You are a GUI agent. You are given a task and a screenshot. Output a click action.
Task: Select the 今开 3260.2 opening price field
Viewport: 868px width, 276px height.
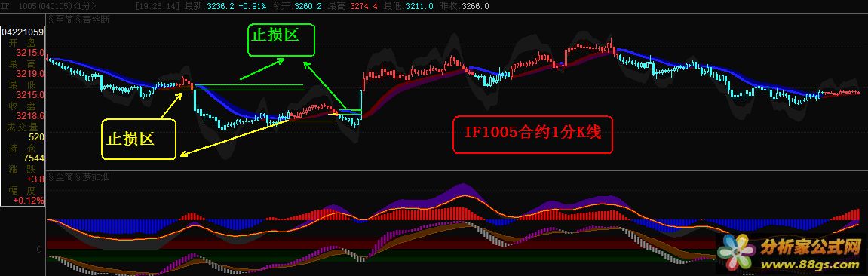[x=296, y=6]
